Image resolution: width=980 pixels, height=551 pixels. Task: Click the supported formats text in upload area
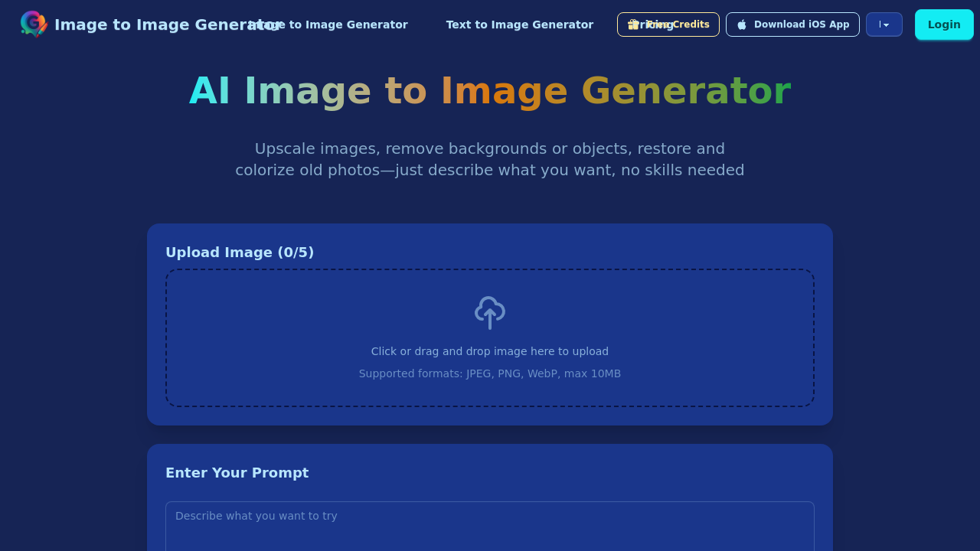pos(489,373)
